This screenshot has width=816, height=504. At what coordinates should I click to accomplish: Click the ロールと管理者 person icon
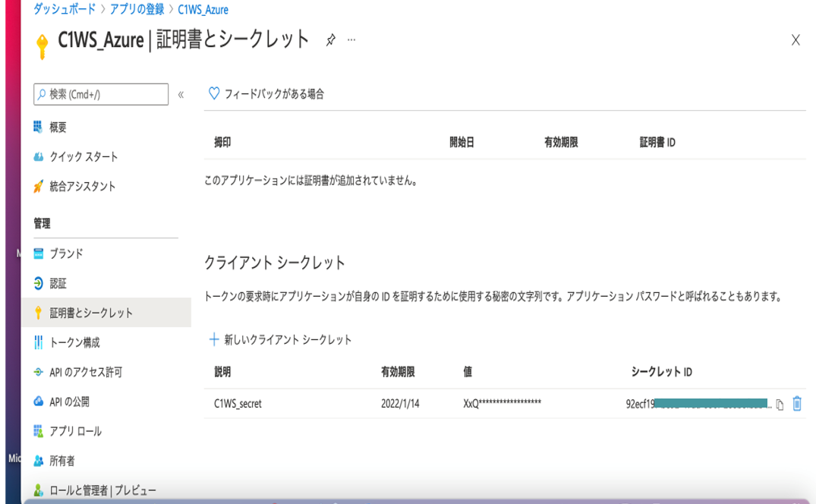(x=38, y=490)
